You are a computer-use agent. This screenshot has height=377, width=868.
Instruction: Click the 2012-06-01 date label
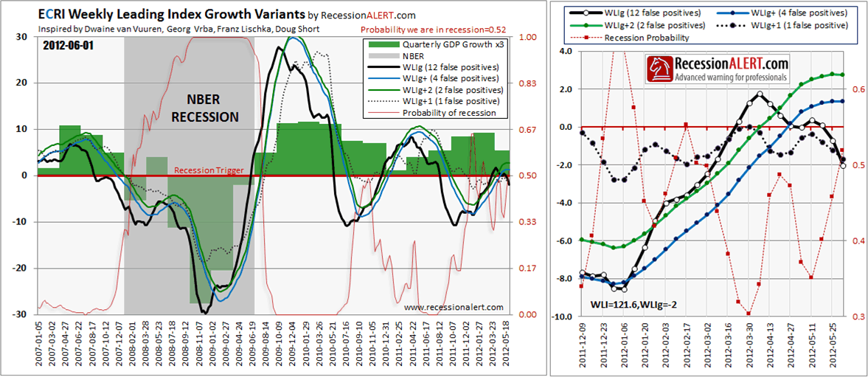68,46
